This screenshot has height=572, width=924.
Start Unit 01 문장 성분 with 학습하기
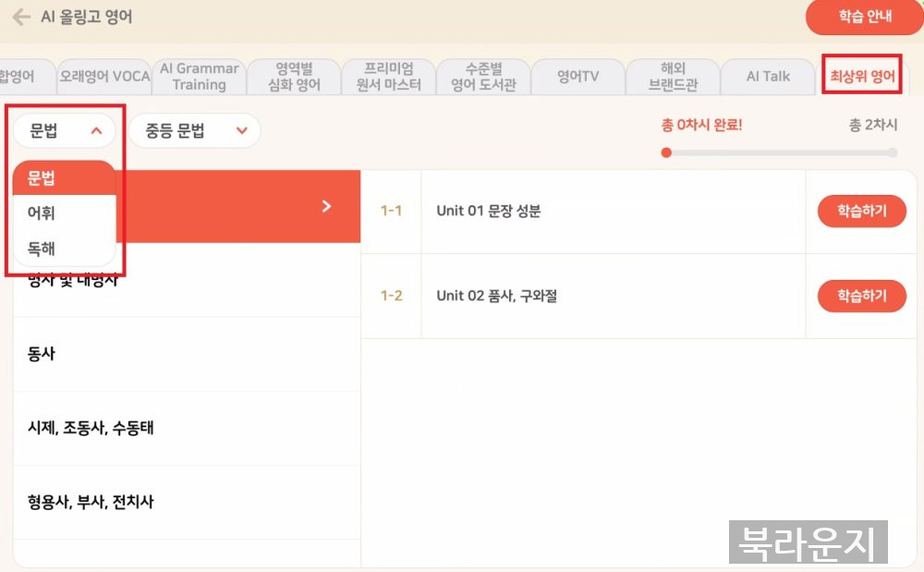coord(861,211)
